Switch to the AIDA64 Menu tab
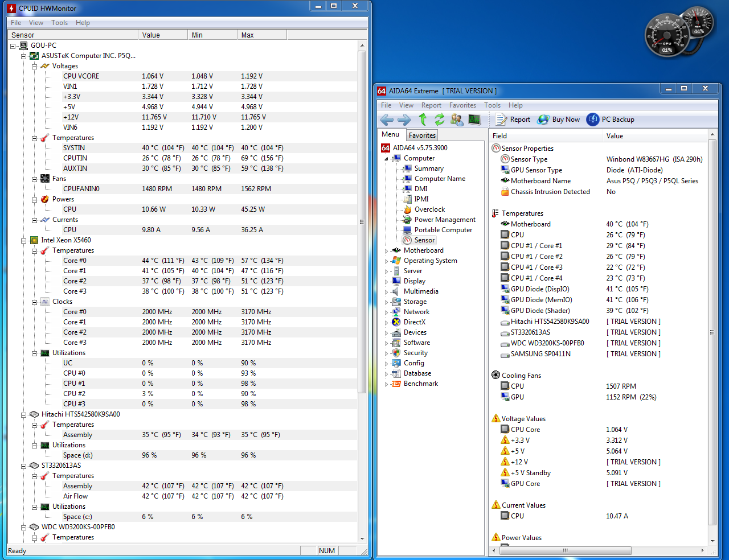The width and height of the screenshot is (729, 560). (x=391, y=135)
